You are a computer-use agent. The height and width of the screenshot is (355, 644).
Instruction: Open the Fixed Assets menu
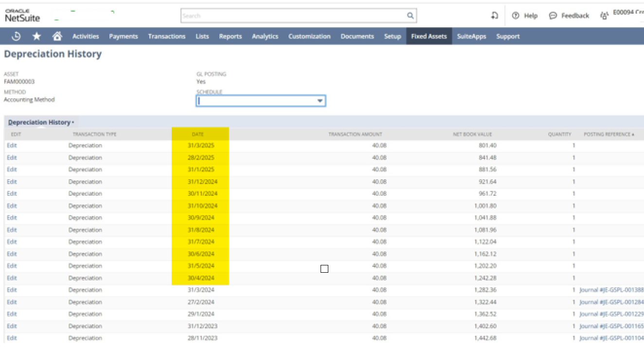[x=429, y=36]
